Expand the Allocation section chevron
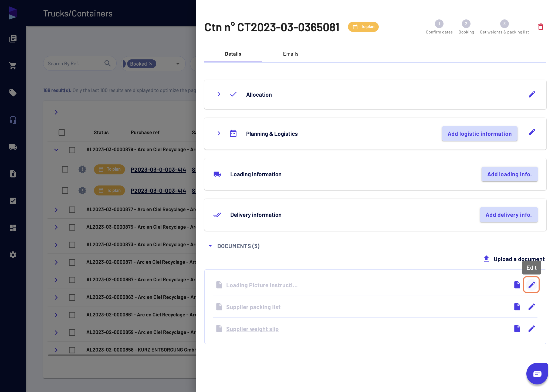 (x=219, y=94)
